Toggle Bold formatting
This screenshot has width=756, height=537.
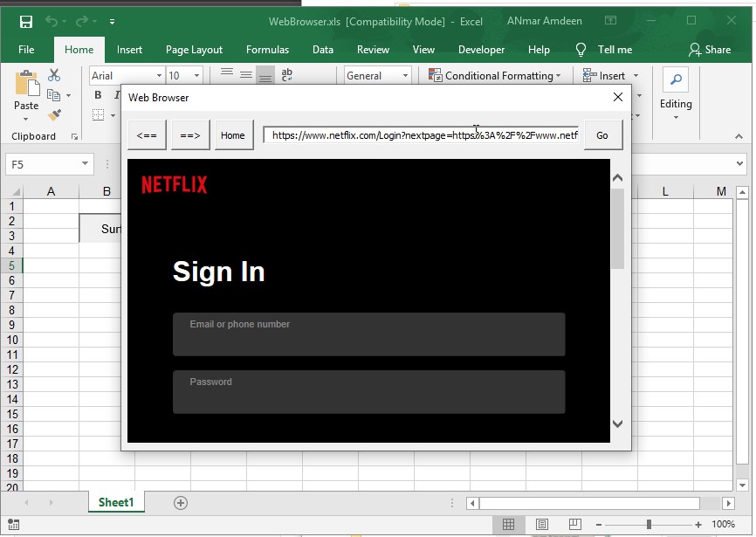(x=98, y=95)
